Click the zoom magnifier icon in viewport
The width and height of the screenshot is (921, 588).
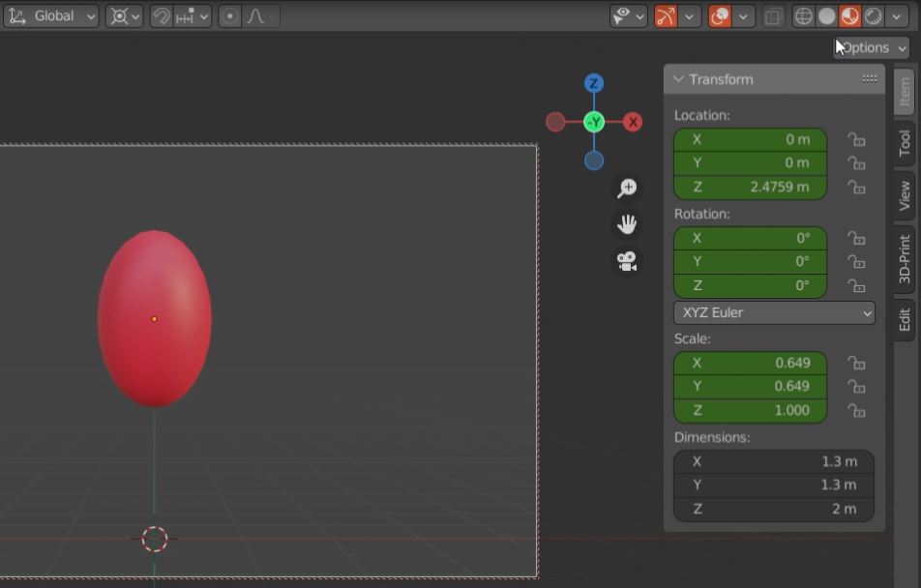click(627, 188)
